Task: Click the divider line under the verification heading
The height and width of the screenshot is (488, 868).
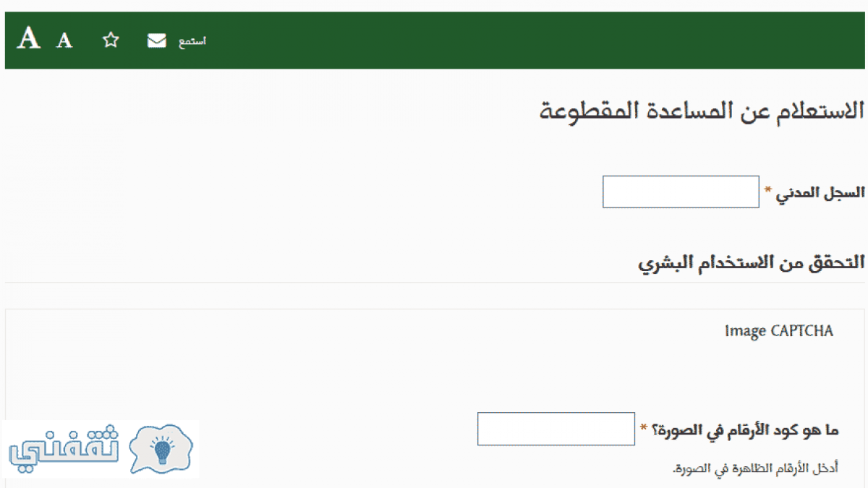Action: [x=435, y=282]
